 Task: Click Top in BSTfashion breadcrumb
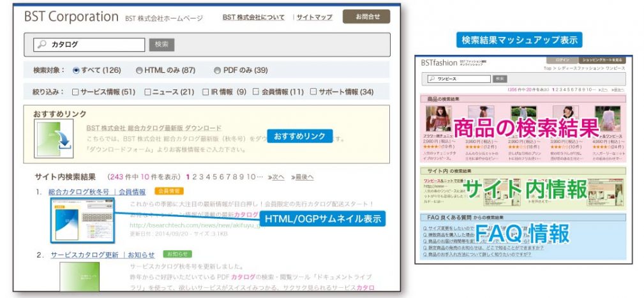pos(548,68)
